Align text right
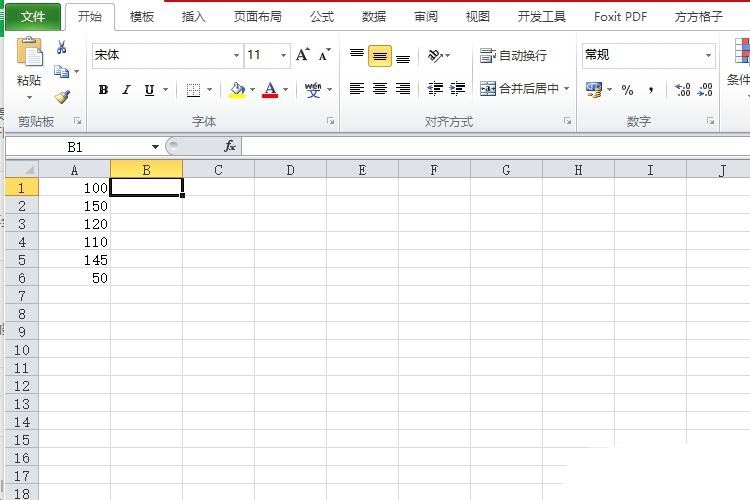Viewport: 750px width, 500px height. 403,89
